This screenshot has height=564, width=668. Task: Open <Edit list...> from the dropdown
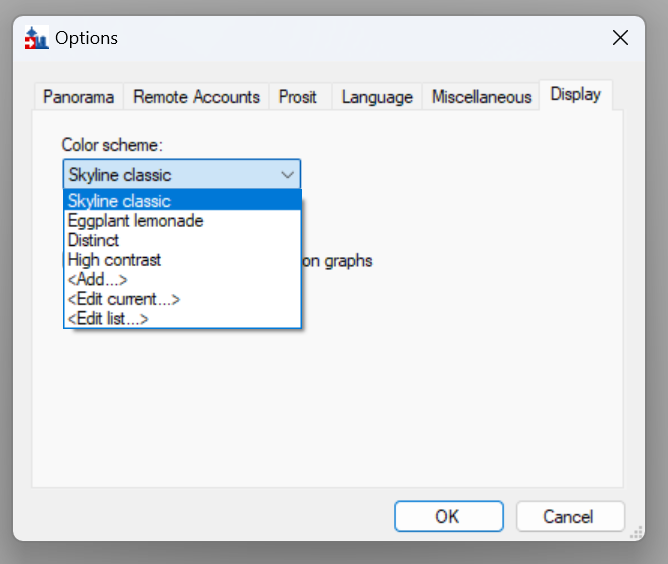coord(108,319)
